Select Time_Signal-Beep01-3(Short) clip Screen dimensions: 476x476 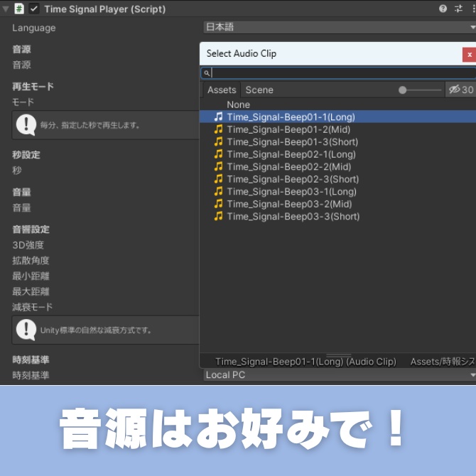(337, 142)
